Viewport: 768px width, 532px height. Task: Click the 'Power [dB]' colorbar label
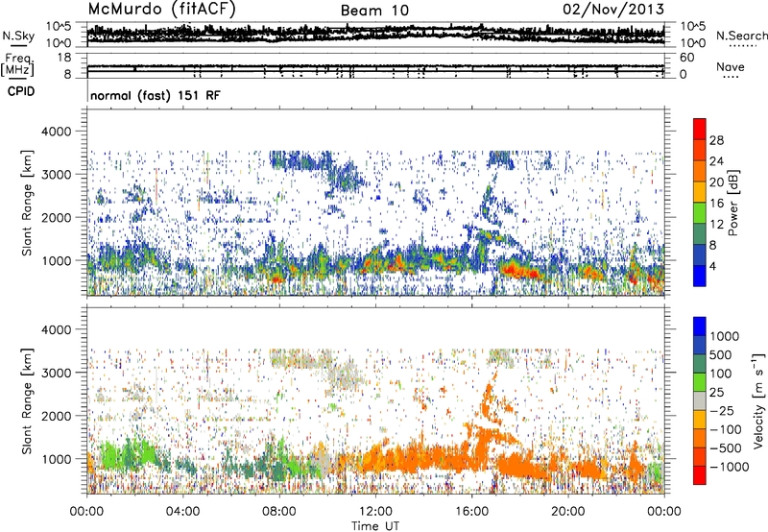[732, 203]
